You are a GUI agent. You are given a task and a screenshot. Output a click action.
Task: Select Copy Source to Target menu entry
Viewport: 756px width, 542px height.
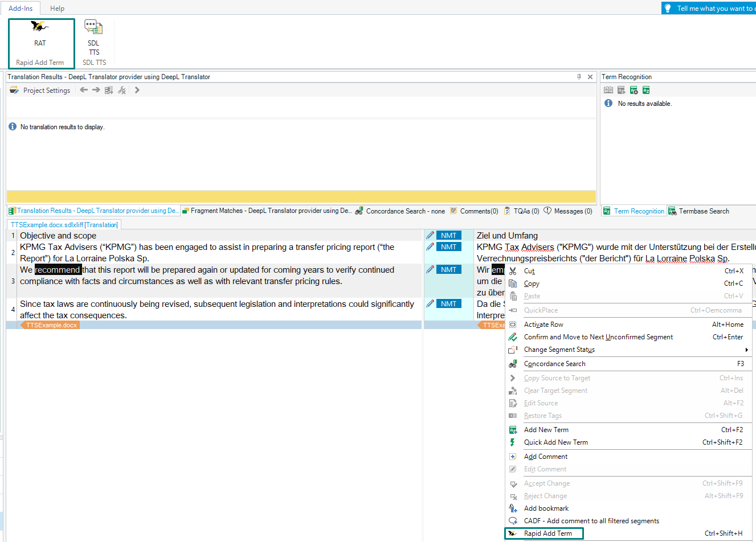pyautogui.click(x=629, y=378)
